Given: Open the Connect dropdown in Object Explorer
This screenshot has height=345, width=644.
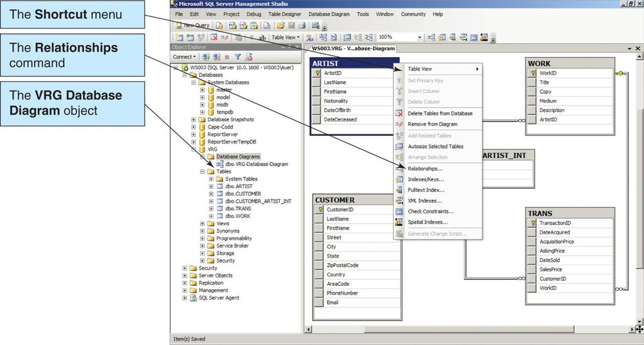Looking at the screenshot, I should click(x=184, y=57).
